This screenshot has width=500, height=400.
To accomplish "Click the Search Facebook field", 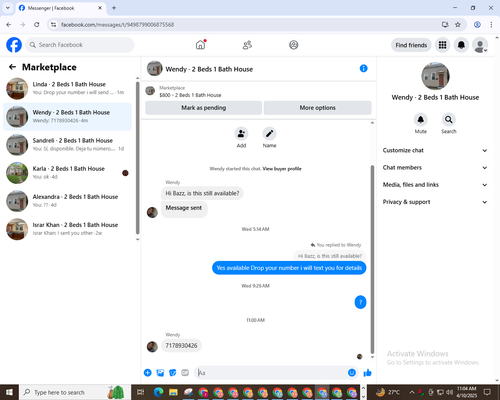I will (x=80, y=45).
